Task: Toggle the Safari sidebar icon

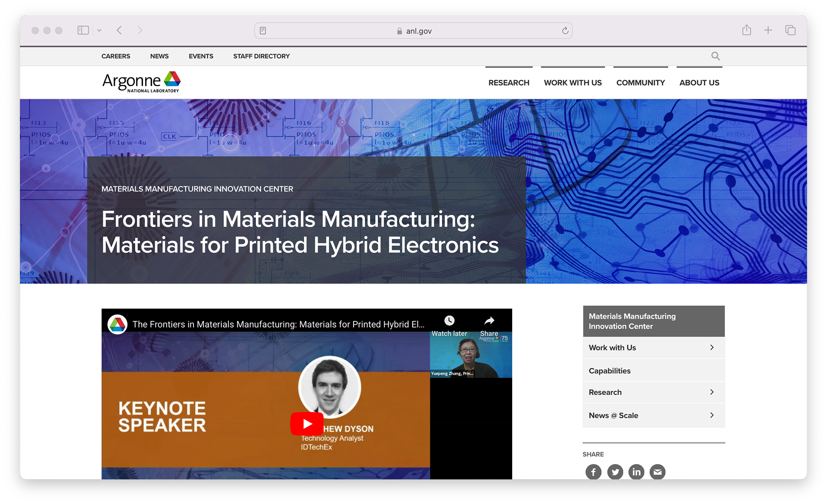Action: [x=83, y=30]
